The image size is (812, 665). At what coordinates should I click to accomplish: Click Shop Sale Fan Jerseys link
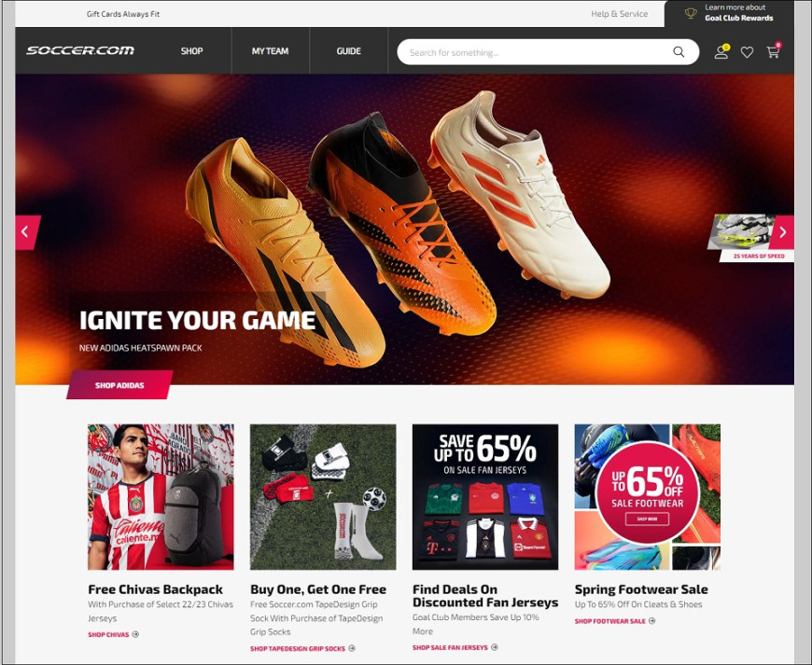(450, 647)
